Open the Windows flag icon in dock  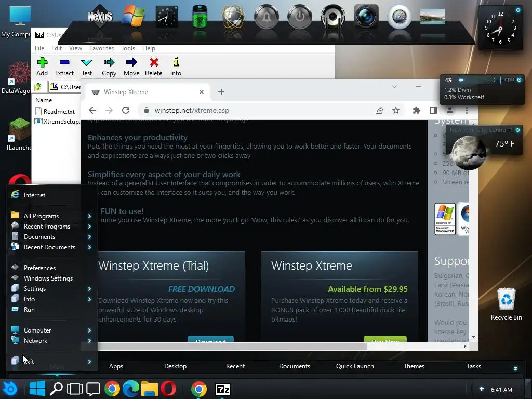134,16
